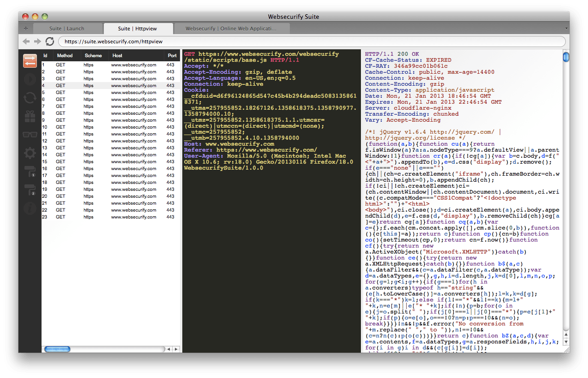Select request row with Id 21
The width and height of the screenshot is (588, 378).
click(111, 203)
